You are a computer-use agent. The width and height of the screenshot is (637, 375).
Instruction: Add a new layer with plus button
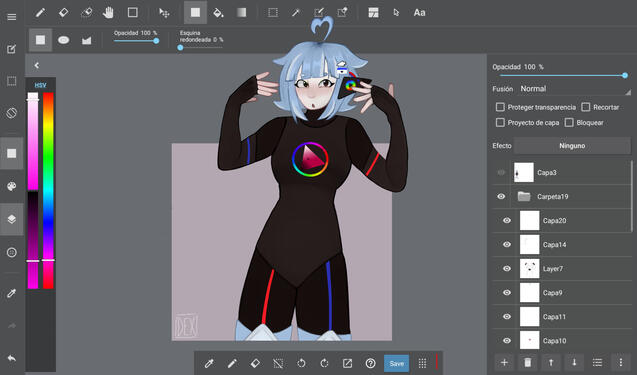(x=504, y=362)
